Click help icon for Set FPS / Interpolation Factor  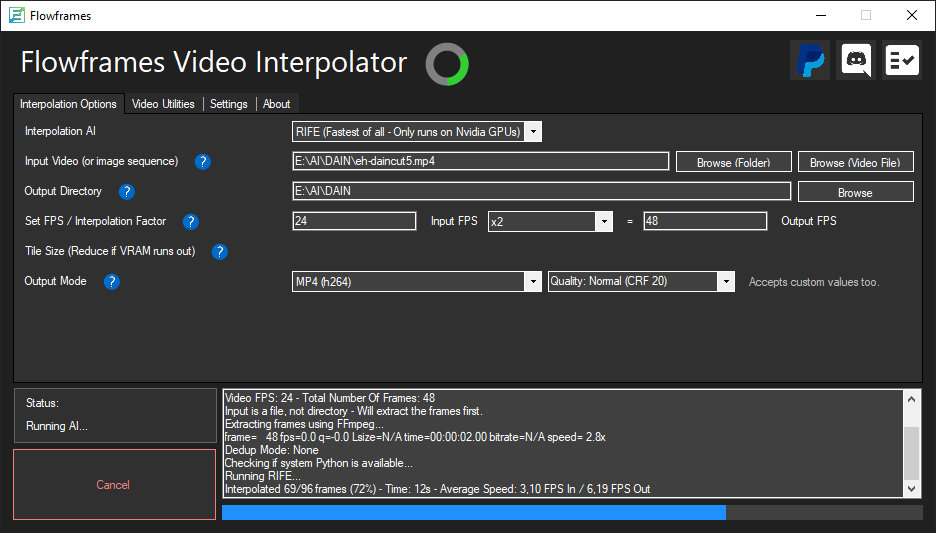[x=190, y=221]
